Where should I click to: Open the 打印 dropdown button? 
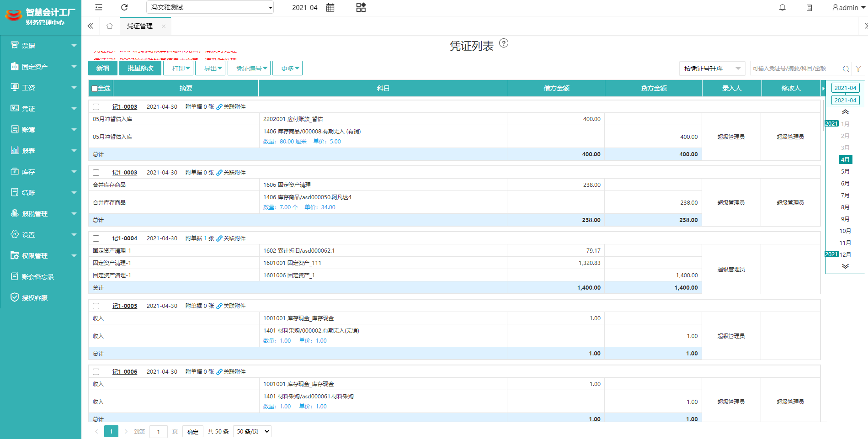pos(178,68)
